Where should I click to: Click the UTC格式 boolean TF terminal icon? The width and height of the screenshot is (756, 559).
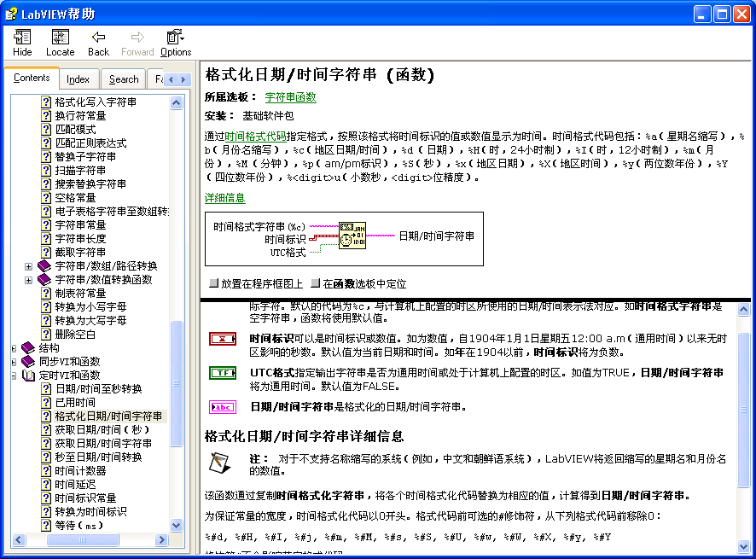point(223,373)
